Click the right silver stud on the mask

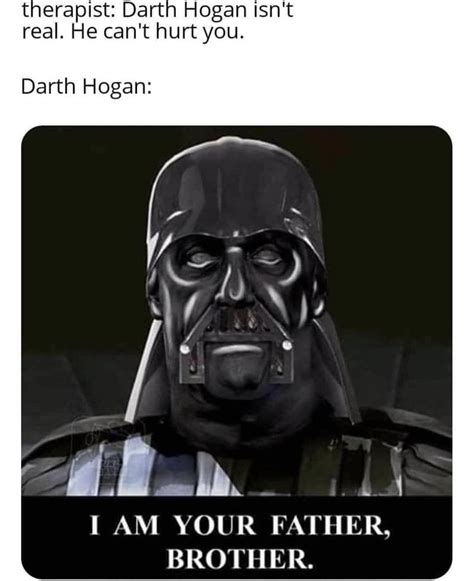tap(286, 345)
